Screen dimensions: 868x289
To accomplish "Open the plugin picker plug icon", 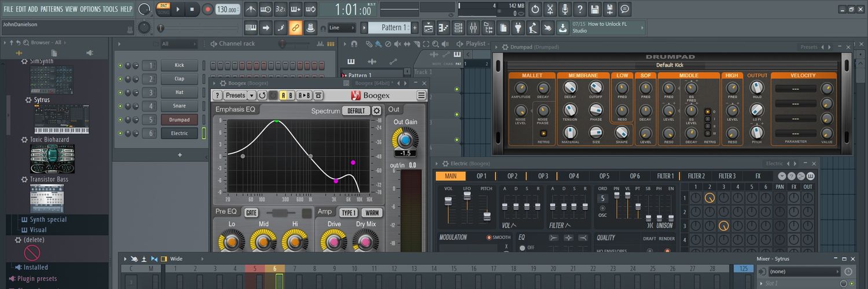I will click(x=518, y=27).
